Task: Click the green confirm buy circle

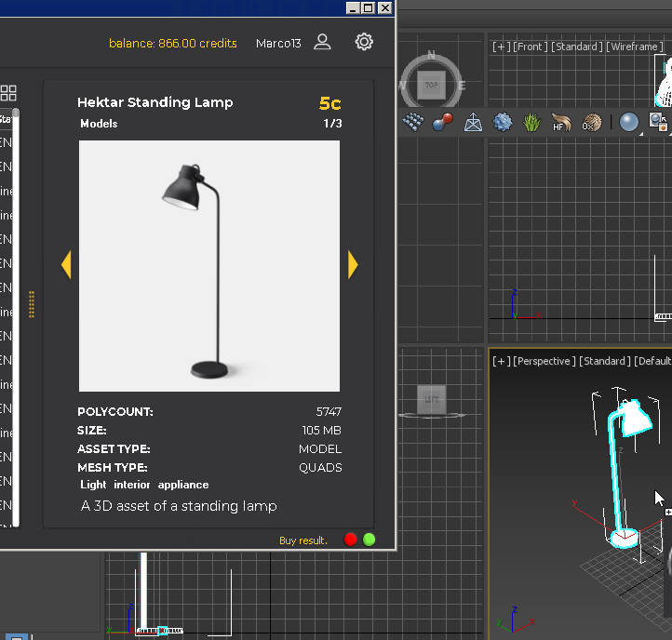Action: click(x=369, y=540)
